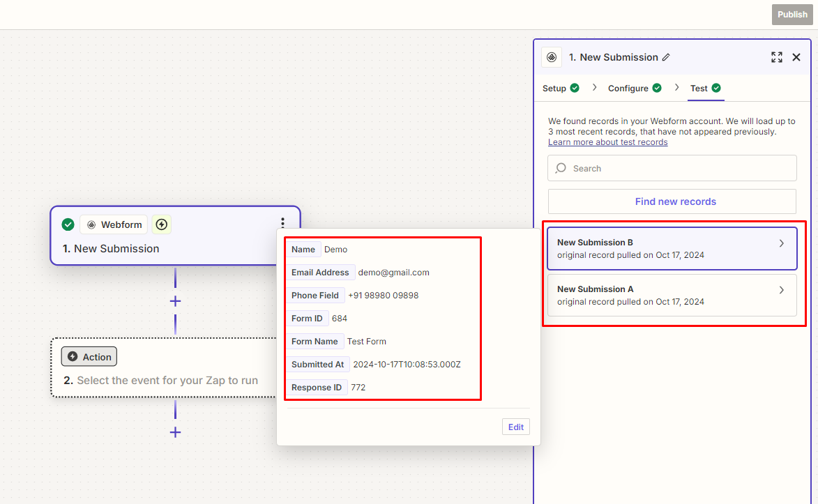818x504 pixels.
Task: Click the 1. New Submission panel title
Action: tap(614, 57)
